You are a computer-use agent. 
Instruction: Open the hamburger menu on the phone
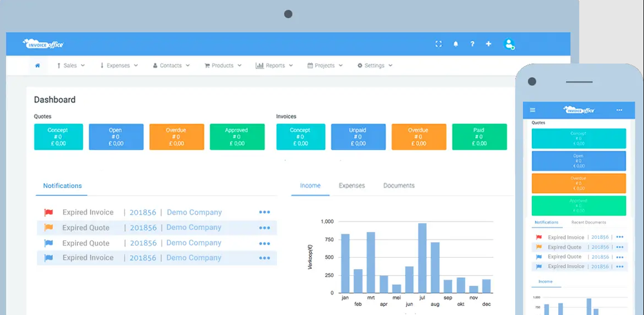(533, 110)
